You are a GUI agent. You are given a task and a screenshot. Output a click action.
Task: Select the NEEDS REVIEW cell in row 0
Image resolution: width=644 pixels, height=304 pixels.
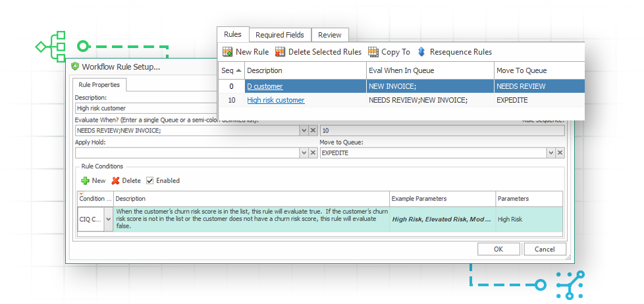(539, 86)
